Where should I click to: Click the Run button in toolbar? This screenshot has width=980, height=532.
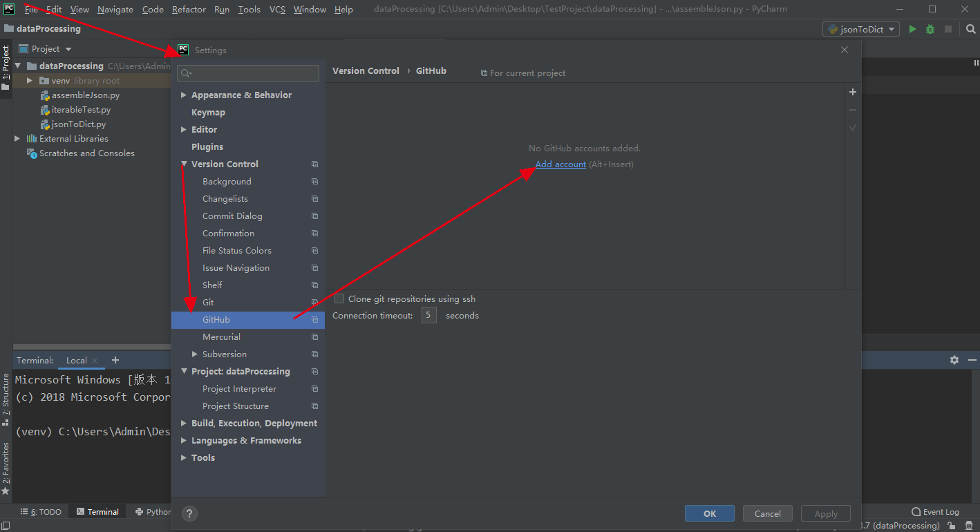pos(912,29)
